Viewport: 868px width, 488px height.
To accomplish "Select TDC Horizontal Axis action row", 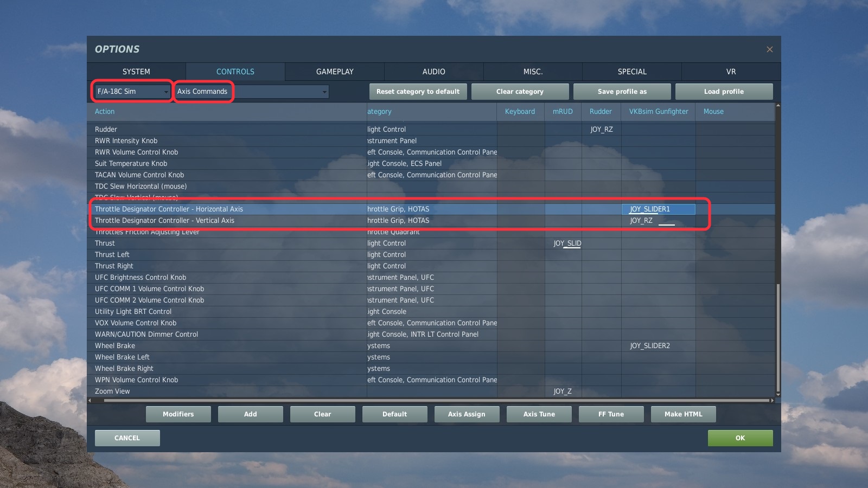I will [x=431, y=209].
